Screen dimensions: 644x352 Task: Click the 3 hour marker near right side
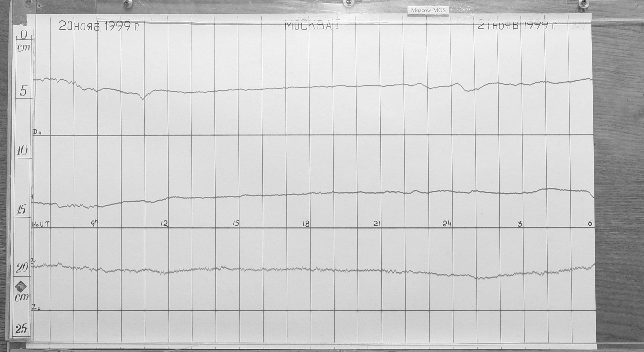tap(520, 224)
